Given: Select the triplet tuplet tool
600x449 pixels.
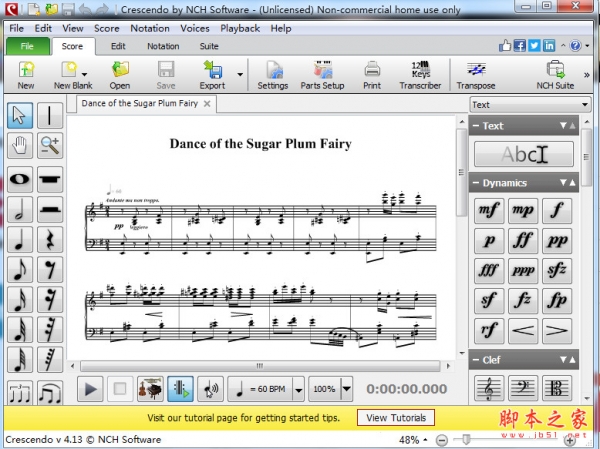Looking at the screenshot, I should (x=20, y=392).
